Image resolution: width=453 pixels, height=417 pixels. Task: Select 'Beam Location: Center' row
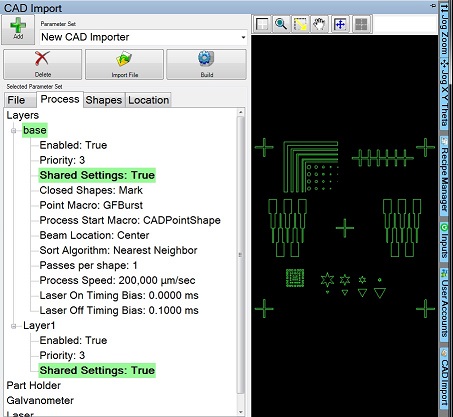click(94, 235)
